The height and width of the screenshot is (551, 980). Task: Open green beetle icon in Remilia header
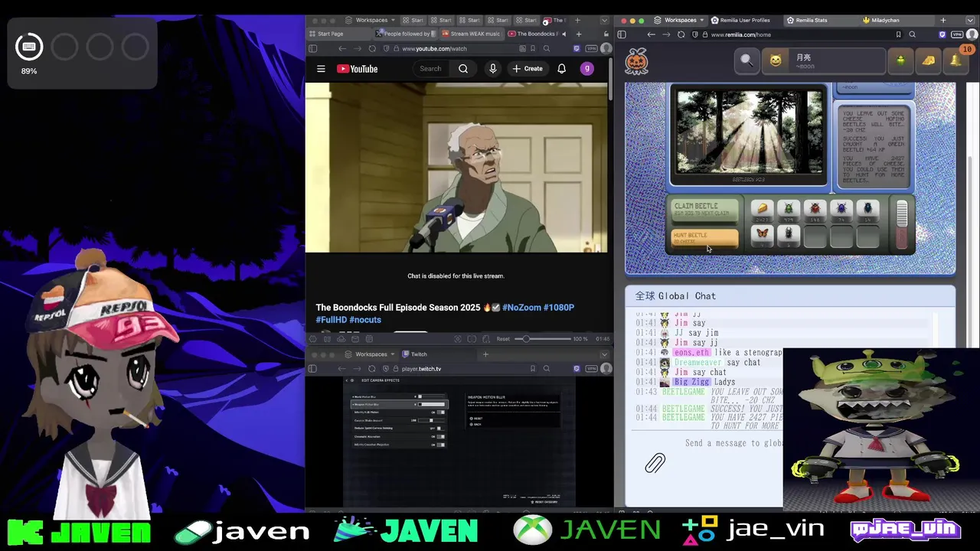click(x=900, y=60)
